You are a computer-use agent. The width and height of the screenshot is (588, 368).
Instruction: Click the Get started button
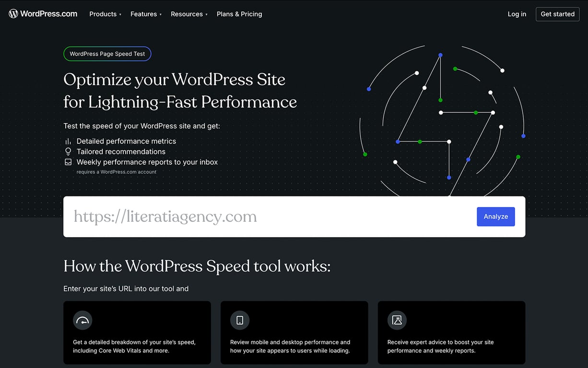(x=557, y=14)
